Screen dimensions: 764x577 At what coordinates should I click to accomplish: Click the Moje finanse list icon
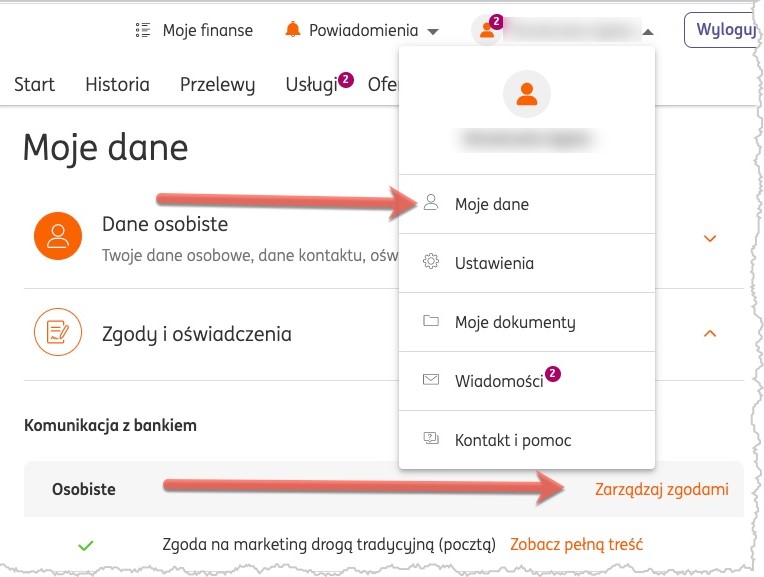143,30
